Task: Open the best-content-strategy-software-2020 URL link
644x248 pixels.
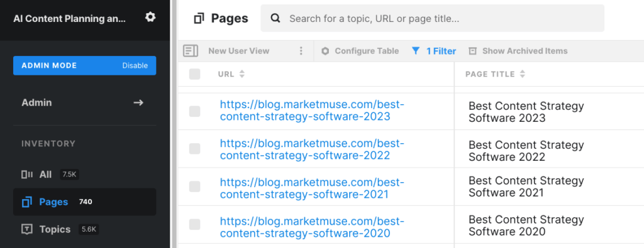Action: pyautogui.click(x=312, y=227)
